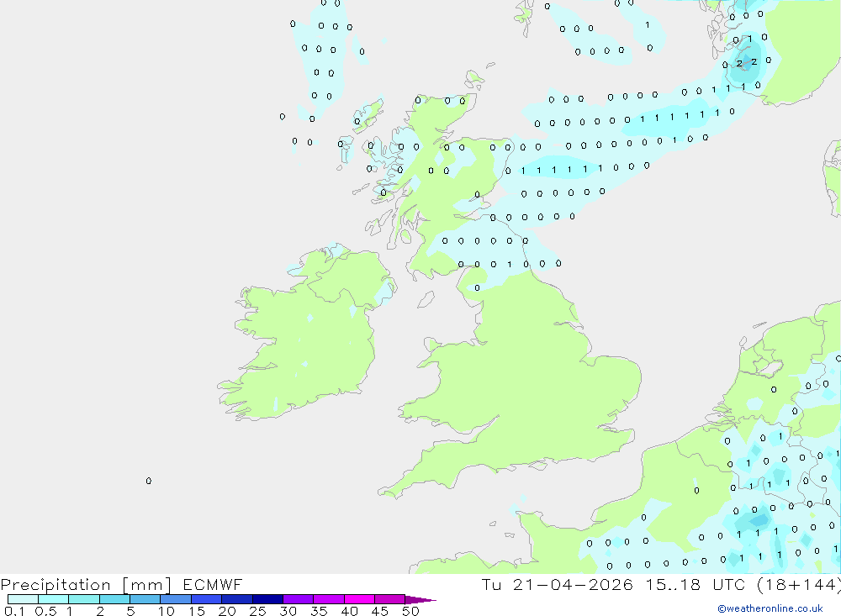Click the 45–50 mm legend swatch

click(390, 599)
